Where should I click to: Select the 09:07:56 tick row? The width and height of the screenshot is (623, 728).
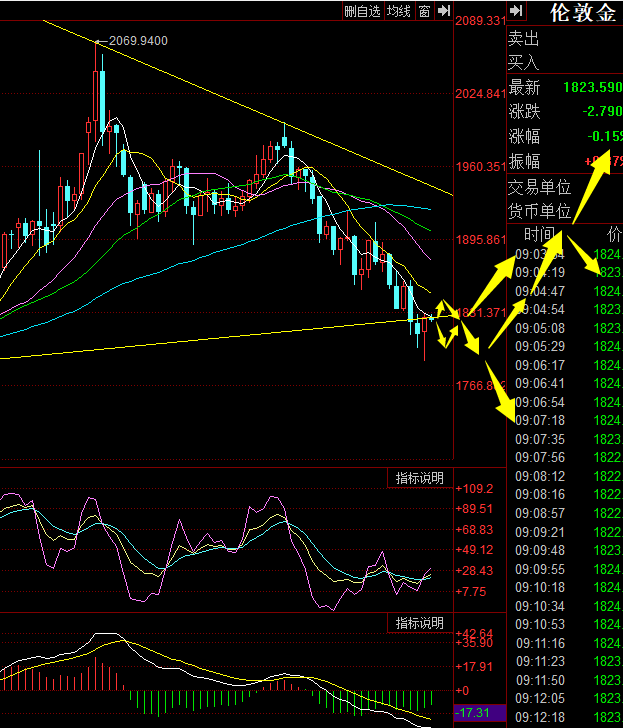(569, 458)
